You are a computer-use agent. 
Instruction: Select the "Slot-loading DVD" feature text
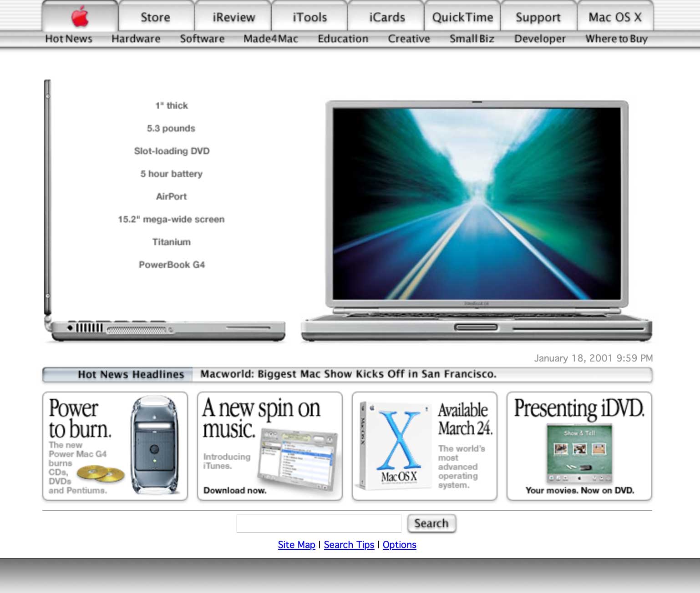pyautogui.click(x=172, y=151)
